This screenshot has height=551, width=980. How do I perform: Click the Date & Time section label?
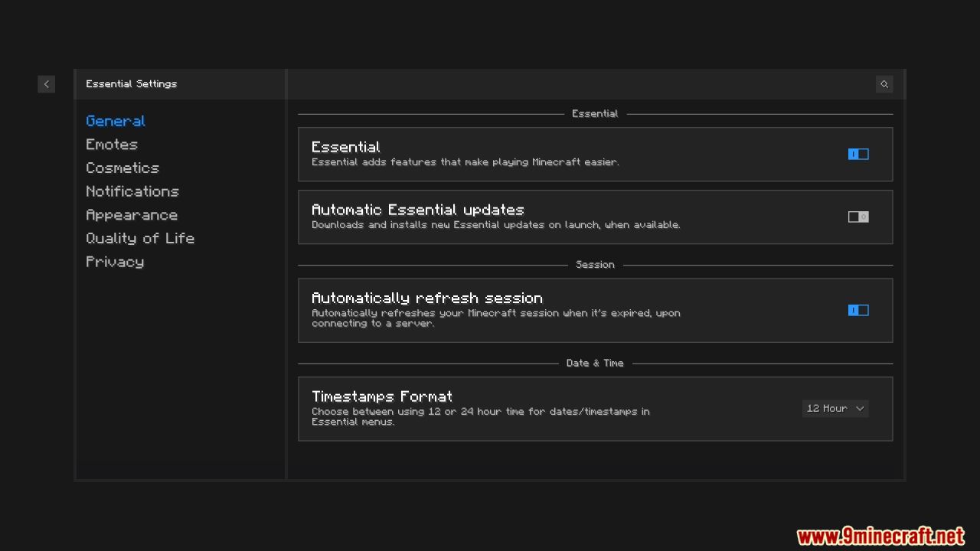595,364
